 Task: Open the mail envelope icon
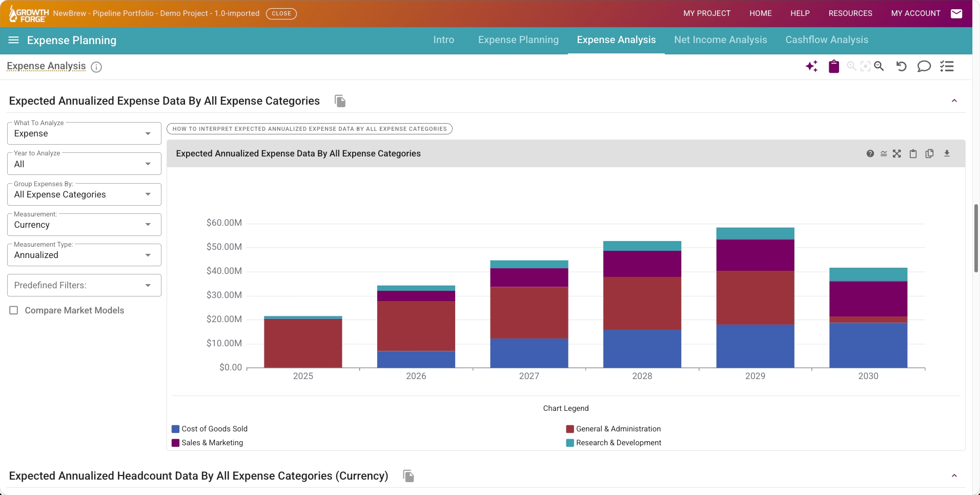click(956, 13)
